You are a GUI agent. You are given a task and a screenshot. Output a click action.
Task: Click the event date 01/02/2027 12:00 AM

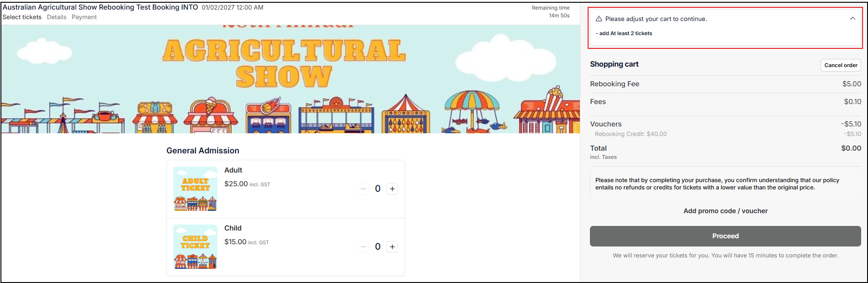pos(232,7)
